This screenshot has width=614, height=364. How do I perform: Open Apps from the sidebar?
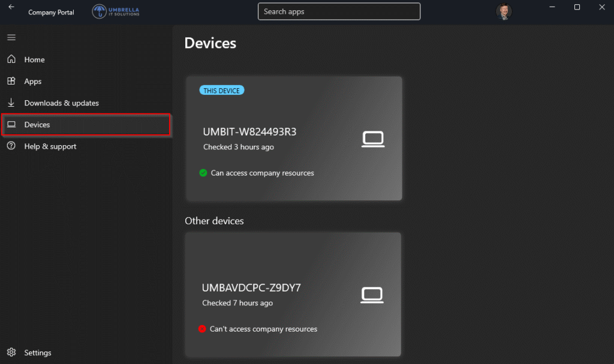click(32, 82)
